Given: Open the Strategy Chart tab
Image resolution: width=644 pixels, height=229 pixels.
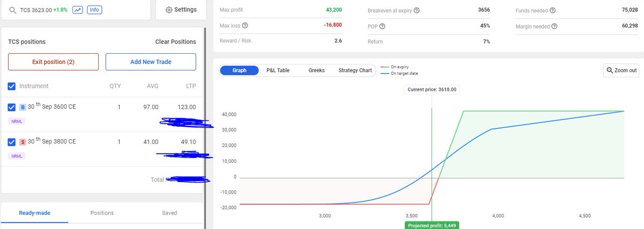Looking at the screenshot, I should tap(355, 70).
